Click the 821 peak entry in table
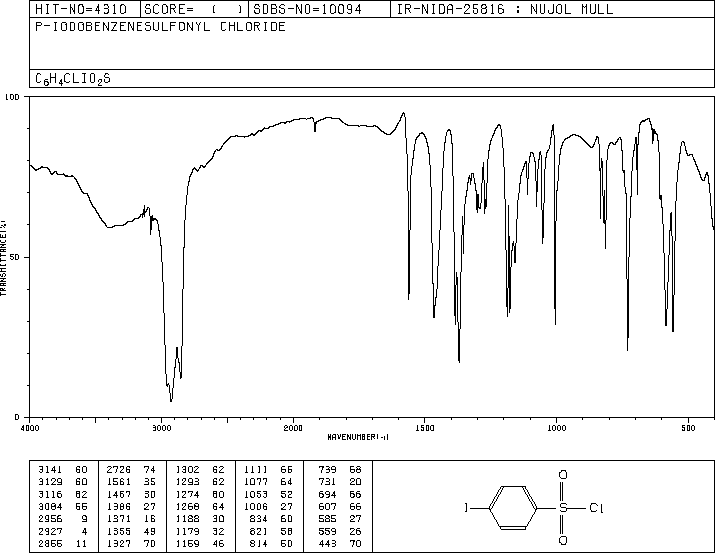The width and height of the screenshot is (715, 553). click(271, 531)
